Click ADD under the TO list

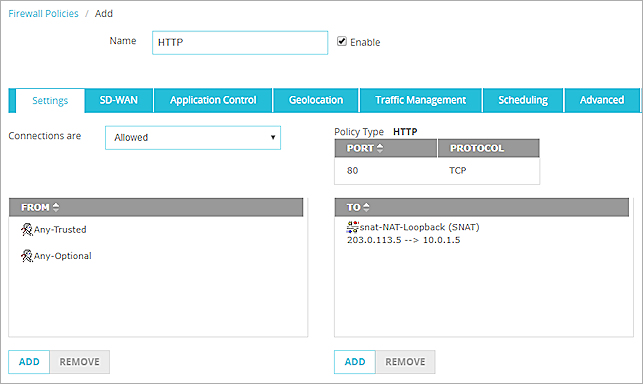pos(355,362)
